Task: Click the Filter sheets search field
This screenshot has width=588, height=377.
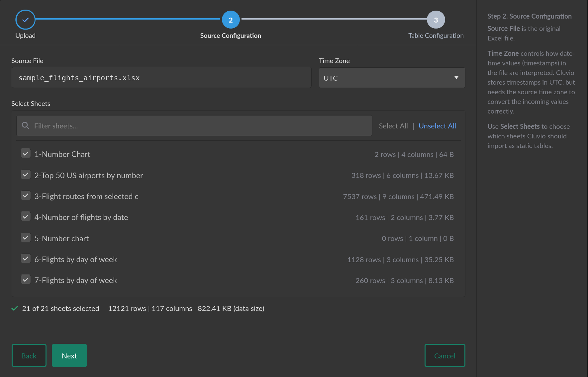Action: tap(199, 126)
